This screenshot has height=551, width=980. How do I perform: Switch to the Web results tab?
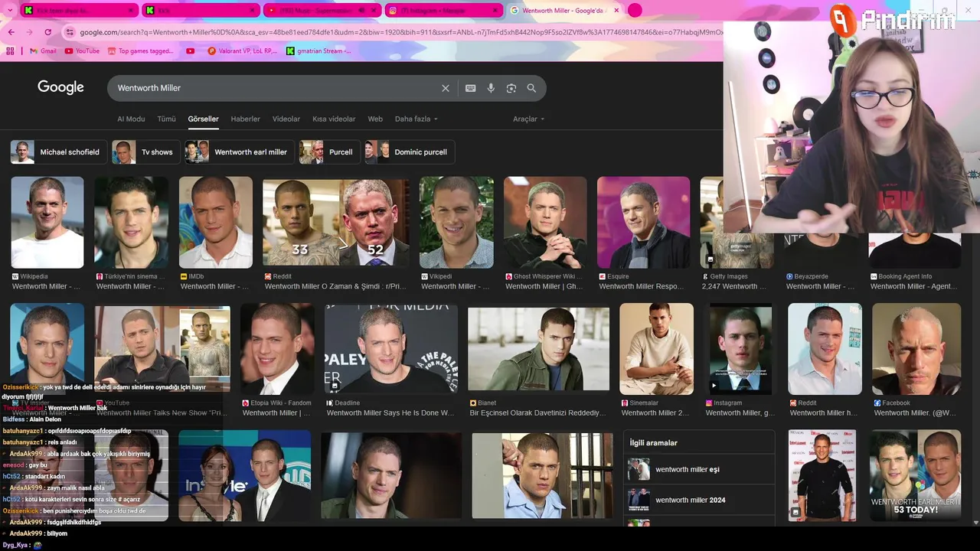[375, 119]
